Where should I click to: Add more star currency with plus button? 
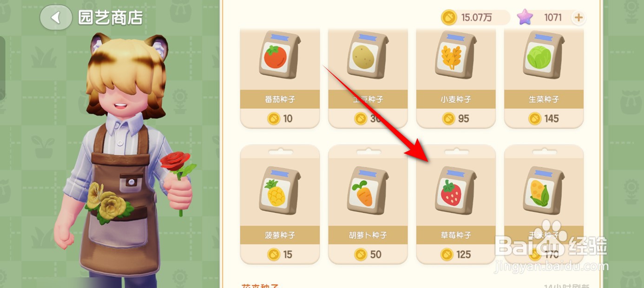578,18
